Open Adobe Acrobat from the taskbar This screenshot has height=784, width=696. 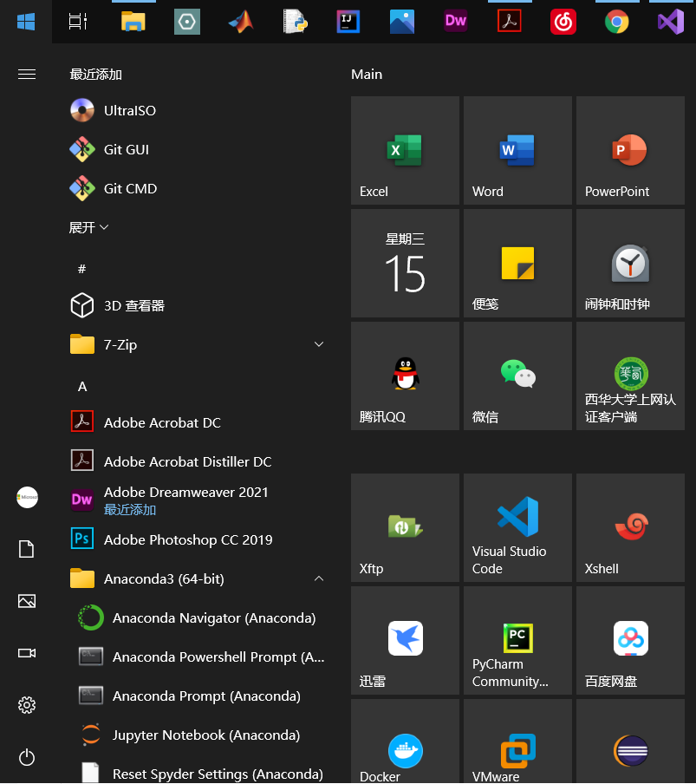tap(510, 22)
